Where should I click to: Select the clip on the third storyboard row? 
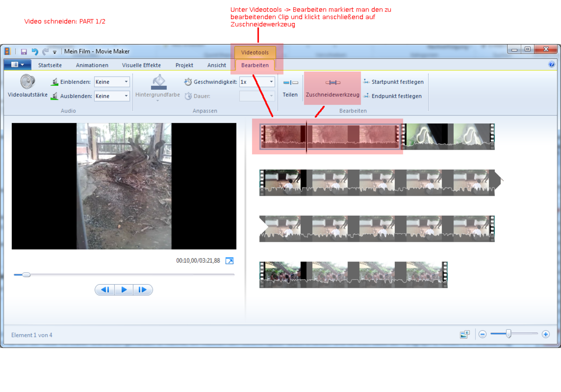pos(377,229)
